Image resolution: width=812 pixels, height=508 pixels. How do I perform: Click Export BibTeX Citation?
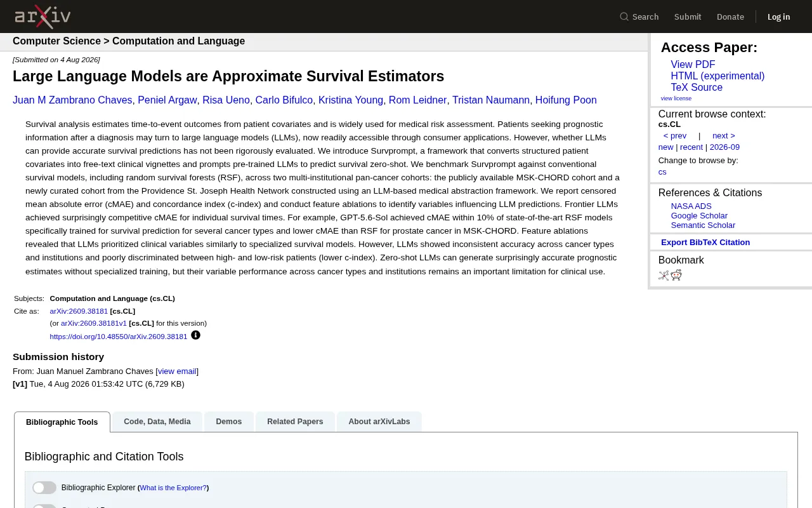(x=705, y=243)
